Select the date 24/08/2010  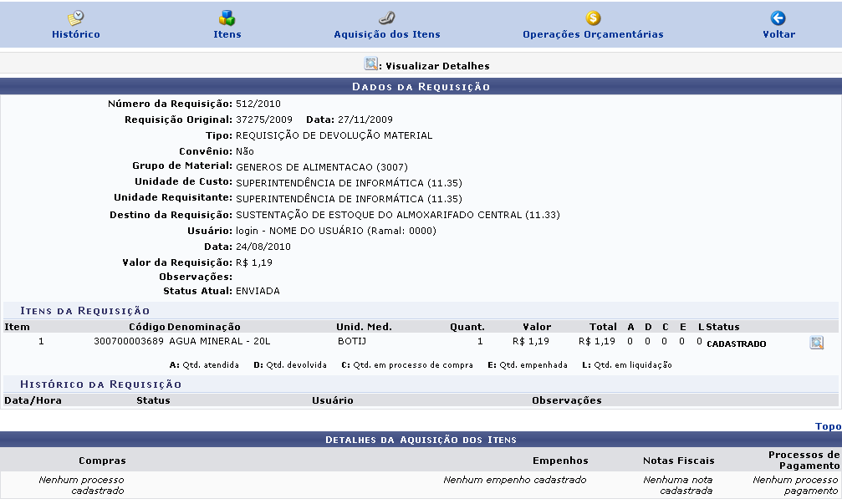(x=263, y=247)
